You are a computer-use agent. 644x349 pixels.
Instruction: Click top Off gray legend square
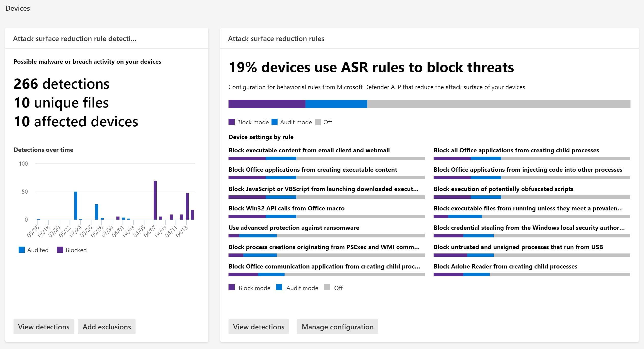pyautogui.click(x=318, y=122)
